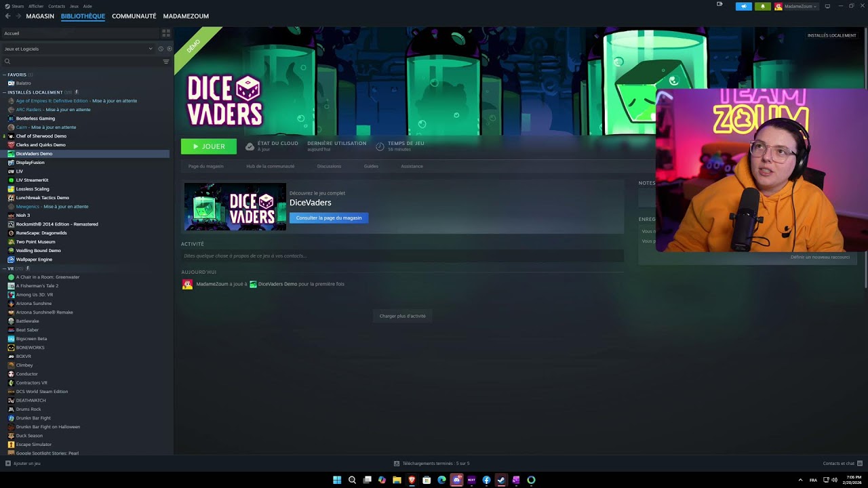This screenshot has height=488, width=868.
Task: Click the activity comment input field
Action: tap(402, 256)
